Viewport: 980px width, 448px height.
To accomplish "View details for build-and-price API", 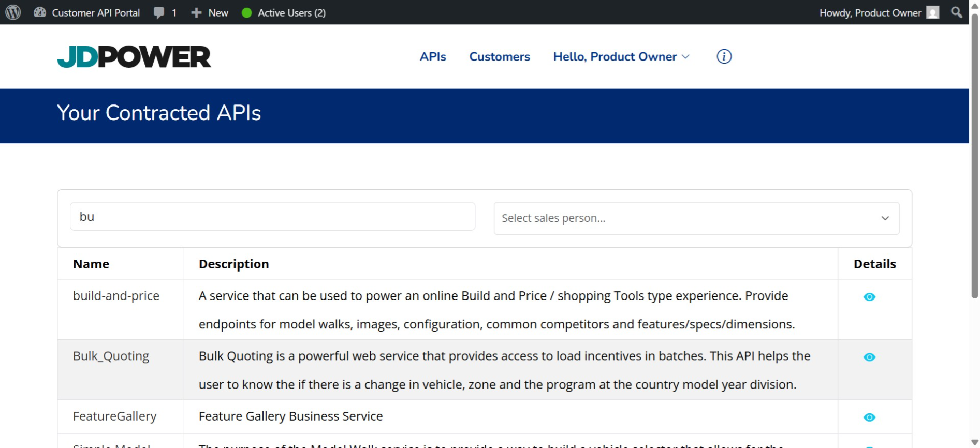I will coord(869,297).
